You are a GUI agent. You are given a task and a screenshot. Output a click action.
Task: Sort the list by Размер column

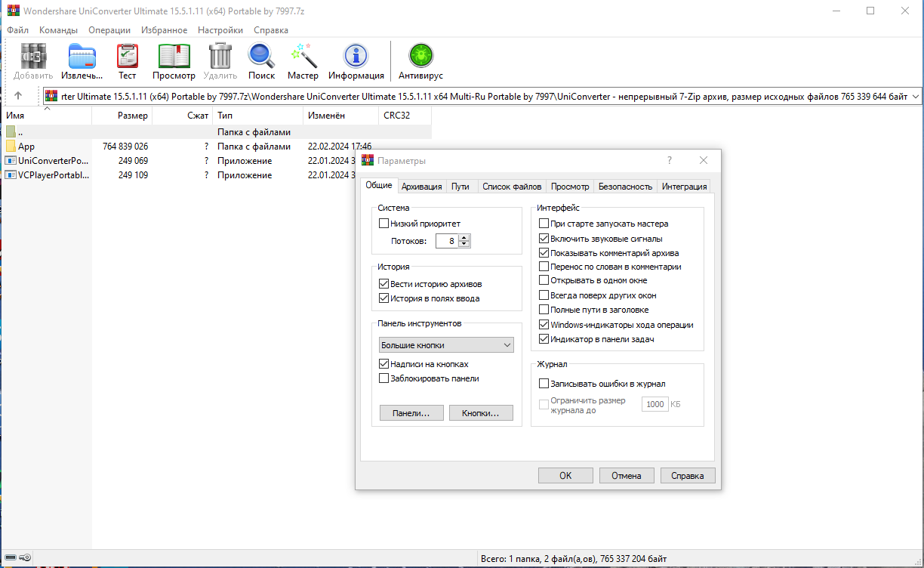point(122,116)
